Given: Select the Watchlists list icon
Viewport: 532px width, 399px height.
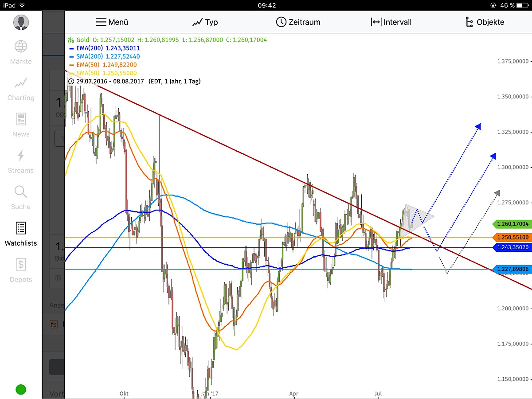Looking at the screenshot, I should 20,229.
